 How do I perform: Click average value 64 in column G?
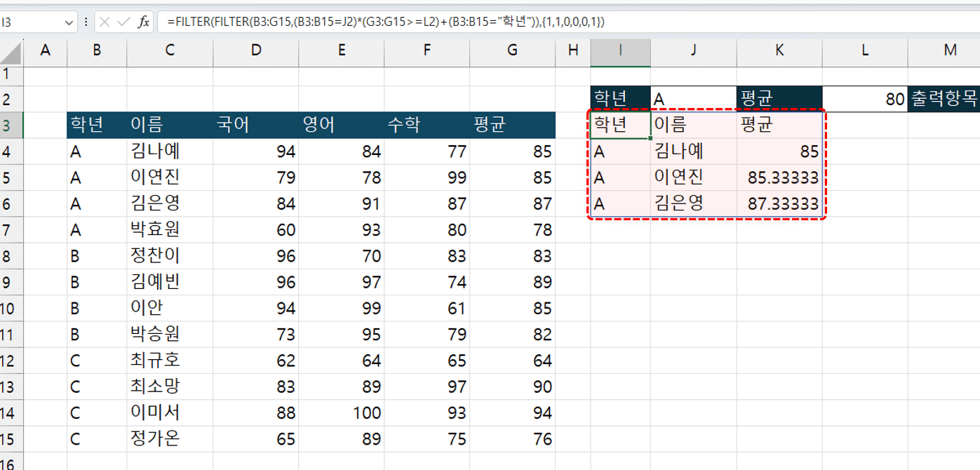click(513, 361)
